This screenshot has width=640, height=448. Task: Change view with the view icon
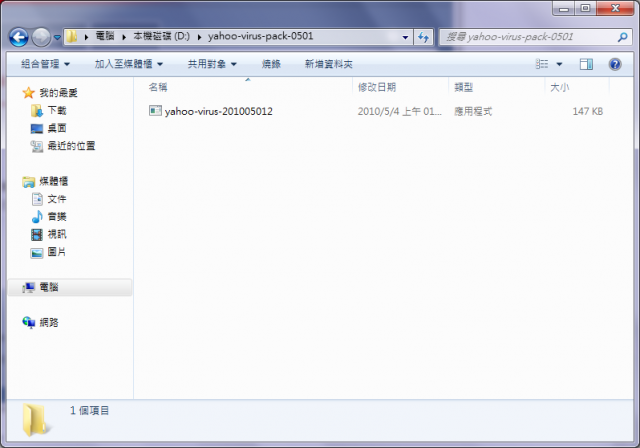[x=542, y=64]
